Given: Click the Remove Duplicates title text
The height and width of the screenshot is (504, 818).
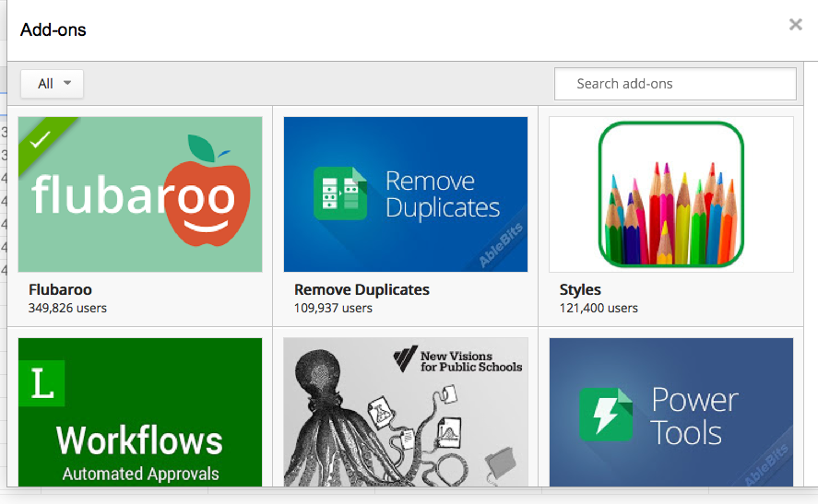Looking at the screenshot, I should (x=362, y=289).
